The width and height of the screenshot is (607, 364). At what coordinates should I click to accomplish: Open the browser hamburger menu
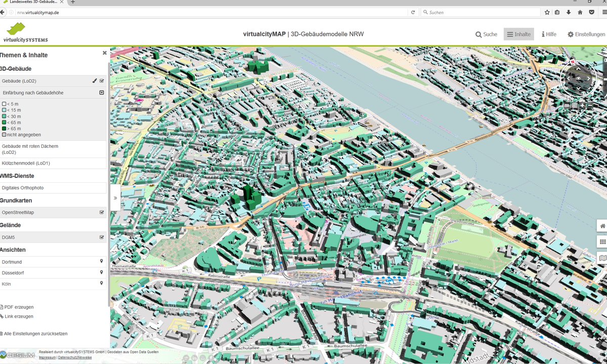pos(604,12)
